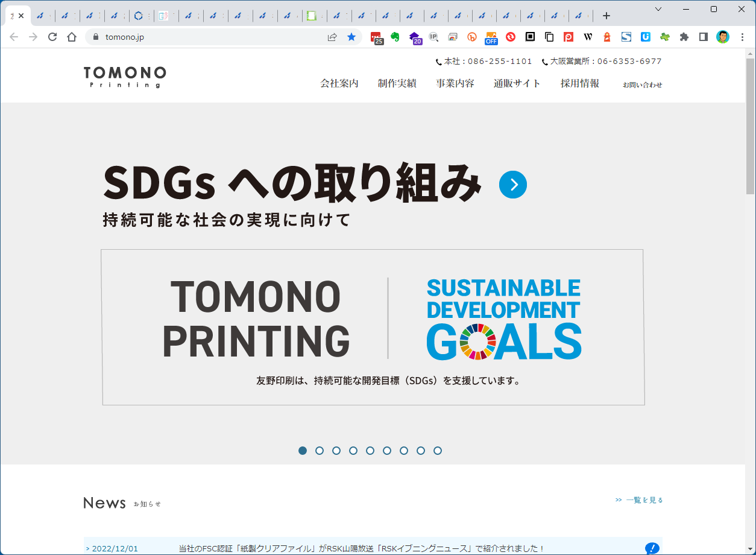Open the Chrome extensions puzzle icon

(x=684, y=37)
